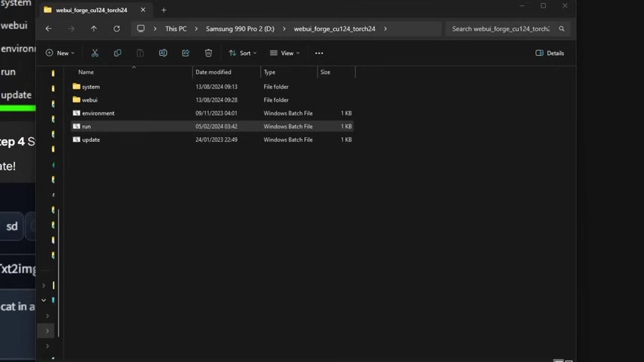Click the Cut scissors icon in toolbar
The width and height of the screenshot is (644, 362).
click(95, 53)
